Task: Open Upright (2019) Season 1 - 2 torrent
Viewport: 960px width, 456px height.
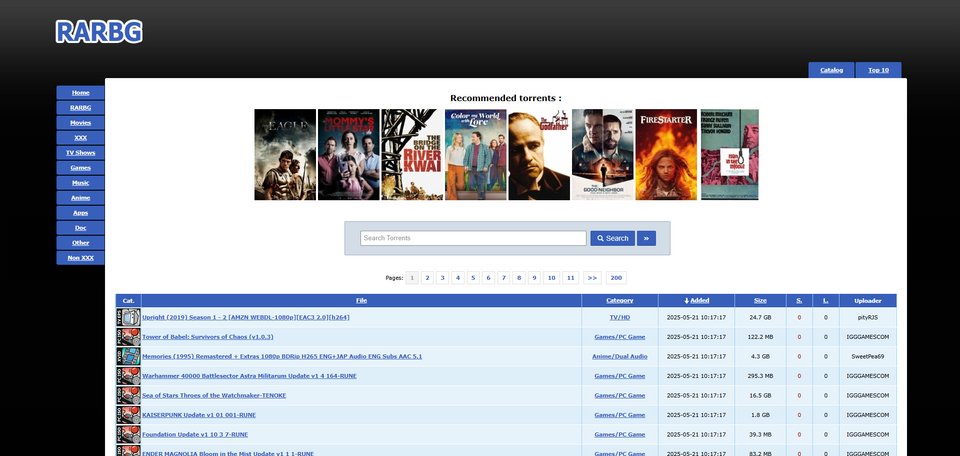Action: [246, 317]
